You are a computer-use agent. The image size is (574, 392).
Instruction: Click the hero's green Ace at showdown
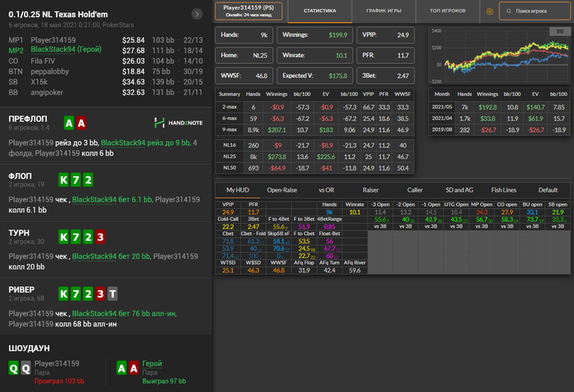pos(121,368)
